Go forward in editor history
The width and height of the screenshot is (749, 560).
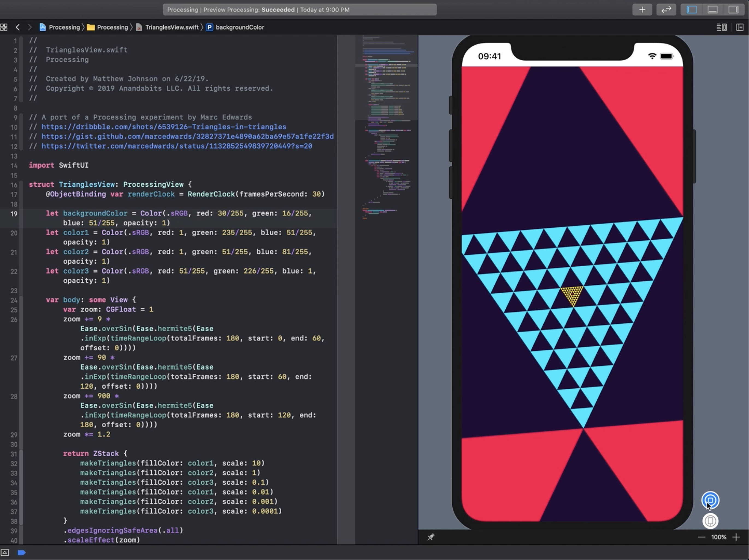coord(30,27)
